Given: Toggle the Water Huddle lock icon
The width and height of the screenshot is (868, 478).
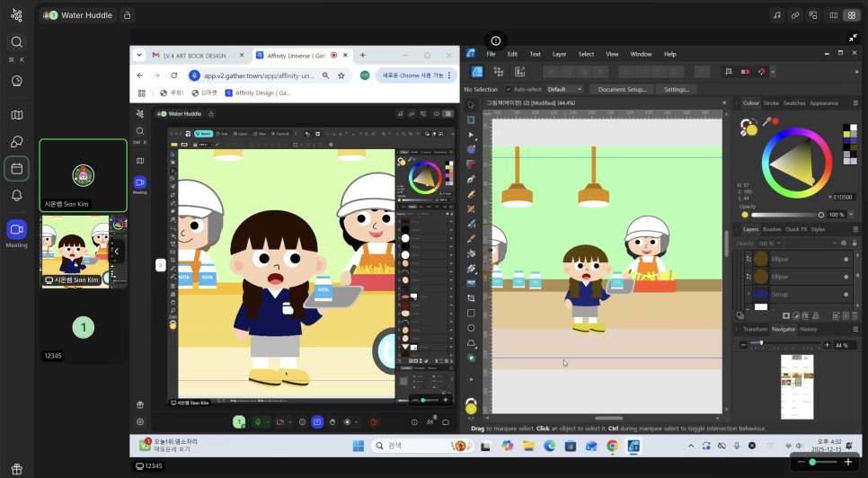Looking at the screenshot, I should click(127, 15).
